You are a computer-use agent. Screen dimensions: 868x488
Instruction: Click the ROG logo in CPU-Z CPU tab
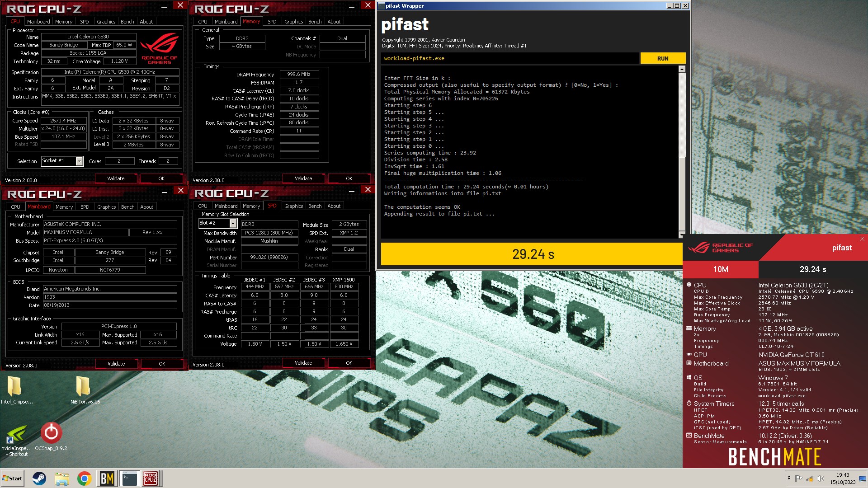pos(159,48)
